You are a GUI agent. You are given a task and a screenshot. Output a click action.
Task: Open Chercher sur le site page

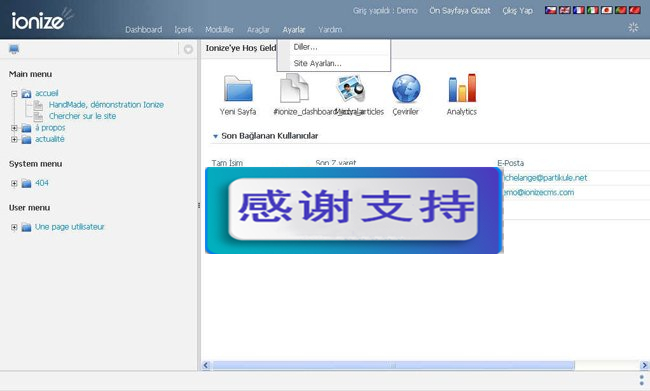tap(82, 116)
